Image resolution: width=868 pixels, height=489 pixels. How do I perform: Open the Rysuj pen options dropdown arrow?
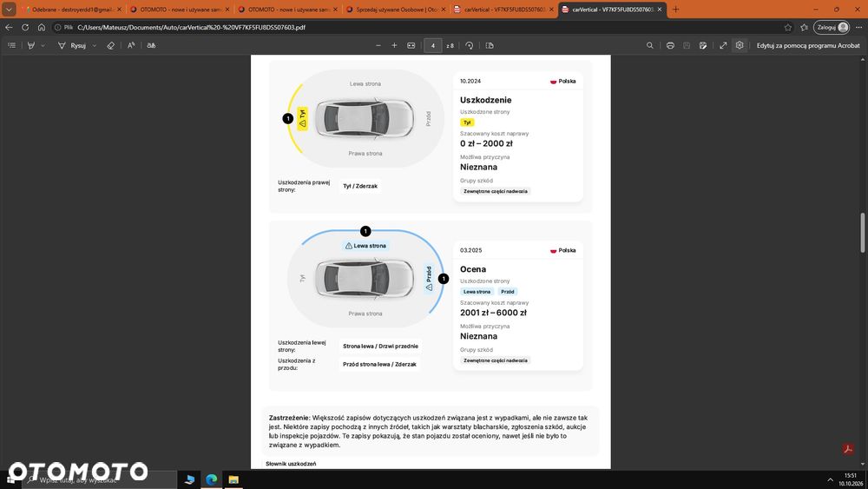pyautogui.click(x=94, y=45)
